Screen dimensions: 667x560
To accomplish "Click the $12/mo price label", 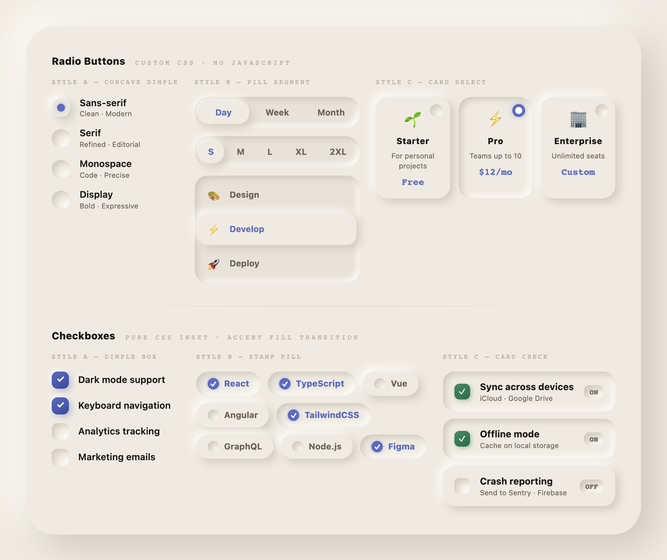I will pos(496,172).
